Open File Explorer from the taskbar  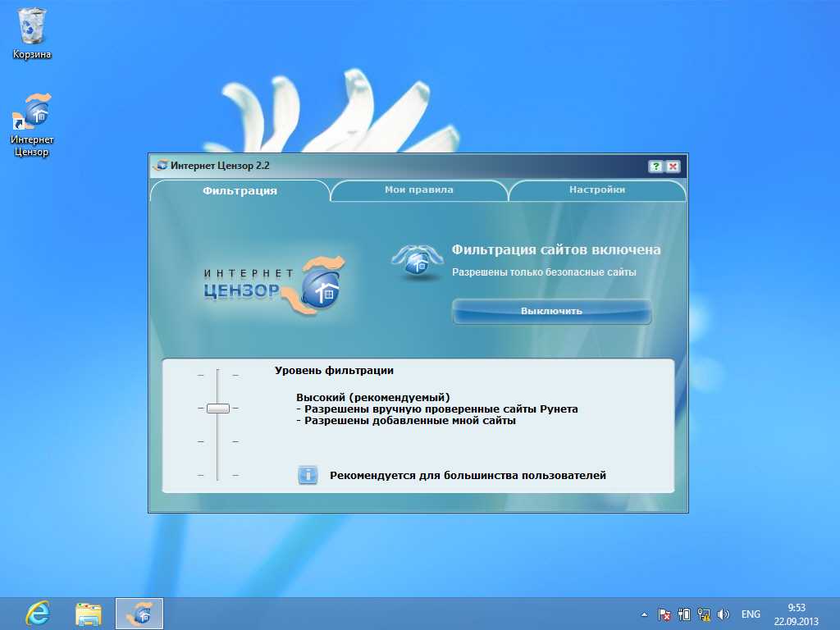pyautogui.click(x=89, y=614)
